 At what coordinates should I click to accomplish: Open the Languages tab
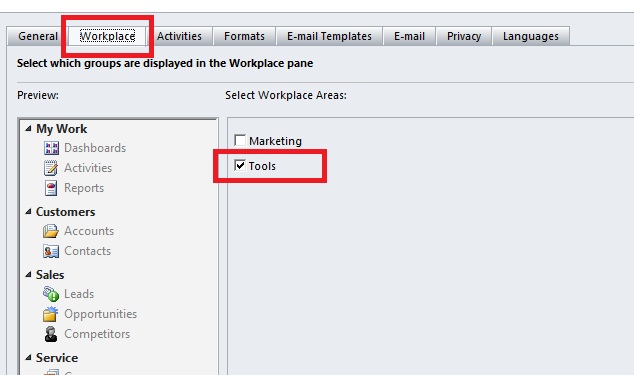(x=531, y=36)
